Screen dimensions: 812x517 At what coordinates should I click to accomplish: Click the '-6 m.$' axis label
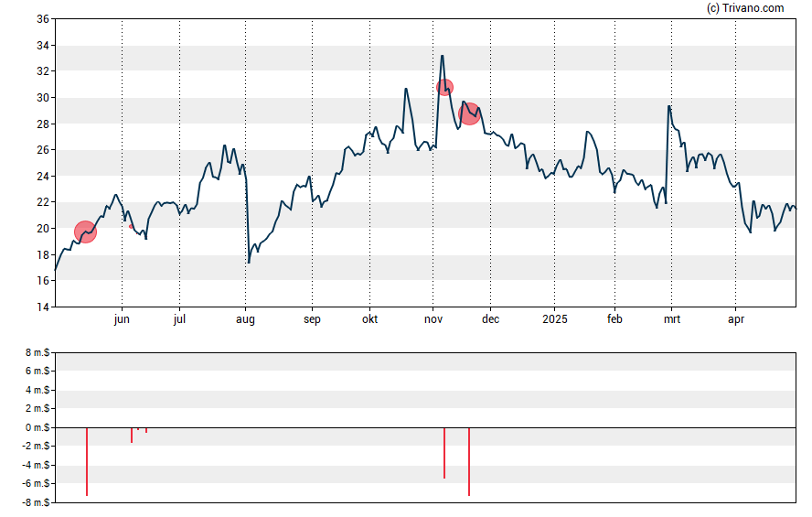36,483
